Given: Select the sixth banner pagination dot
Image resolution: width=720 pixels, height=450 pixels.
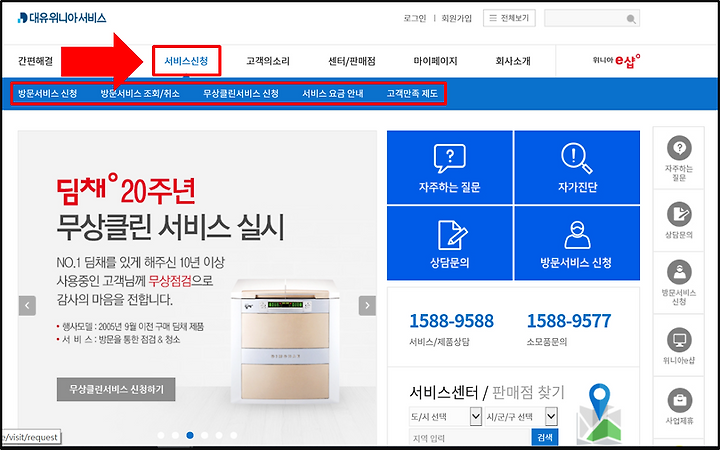Looking at the screenshot, I should (x=234, y=435).
